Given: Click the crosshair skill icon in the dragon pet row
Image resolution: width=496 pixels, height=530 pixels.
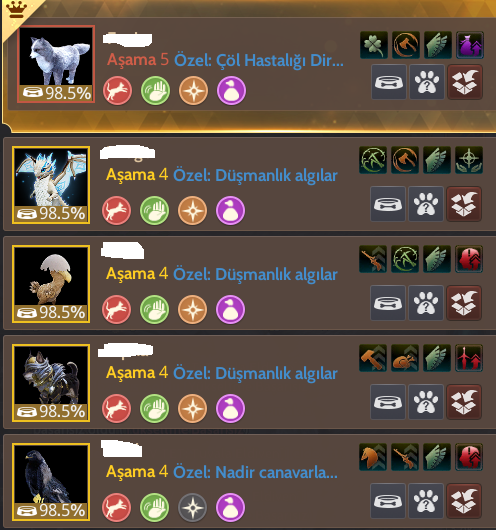Looking at the screenshot, I should pos(469,160).
